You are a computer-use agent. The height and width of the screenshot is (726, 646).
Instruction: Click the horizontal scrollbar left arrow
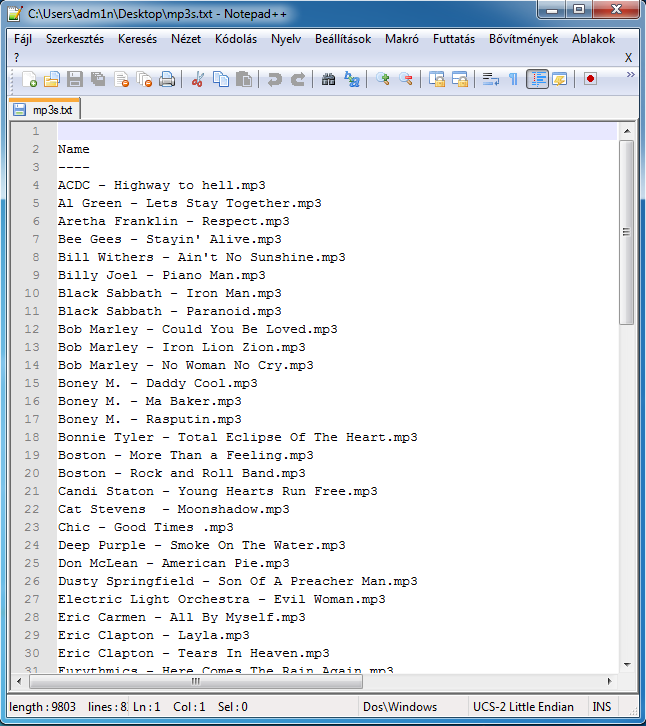[19, 681]
